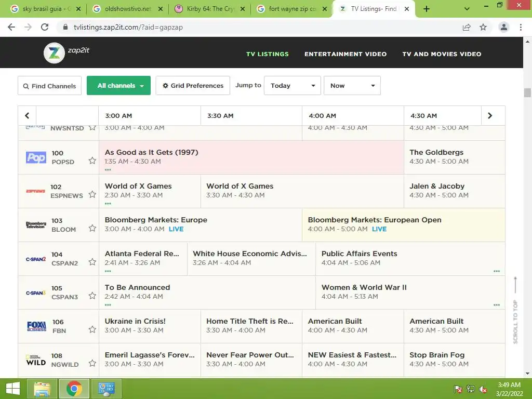Expand details dots under As Good as It Gets
Image resolution: width=532 pixels, height=399 pixels.
(x=108, y=170)
